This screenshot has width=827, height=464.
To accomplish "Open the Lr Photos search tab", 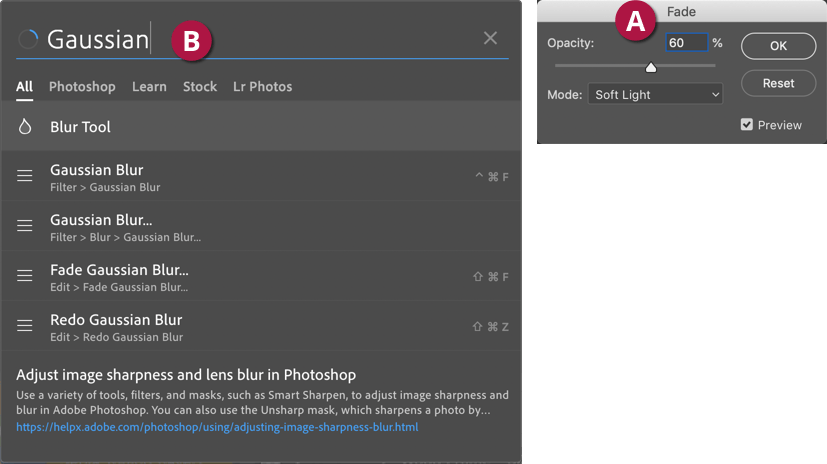I will [263, 86].
